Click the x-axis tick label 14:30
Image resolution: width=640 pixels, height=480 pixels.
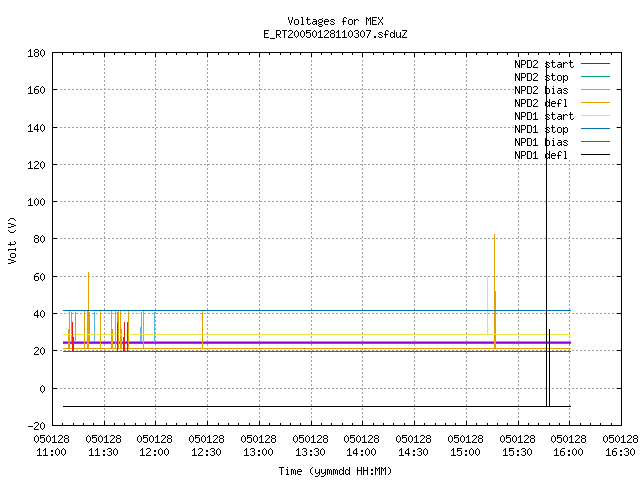413,452
